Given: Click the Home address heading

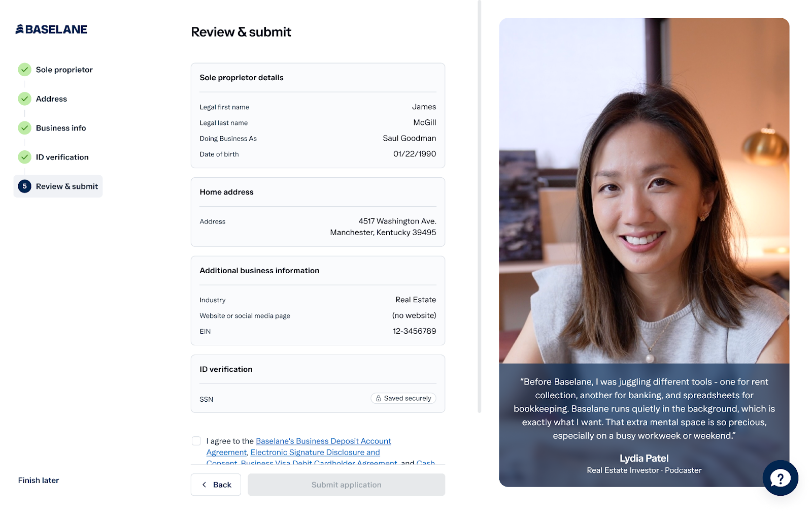Looking at the screenshot, I should (x=226, y=192).
